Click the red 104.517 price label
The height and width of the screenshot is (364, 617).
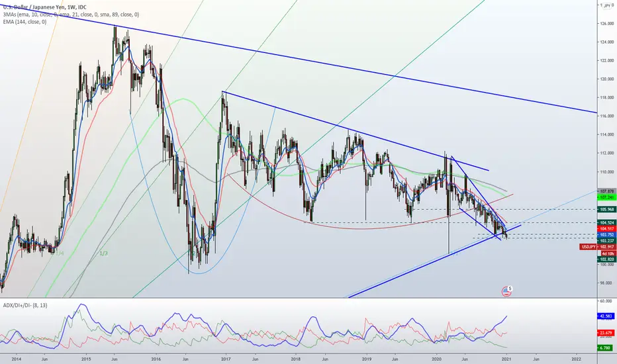[607, 228]
